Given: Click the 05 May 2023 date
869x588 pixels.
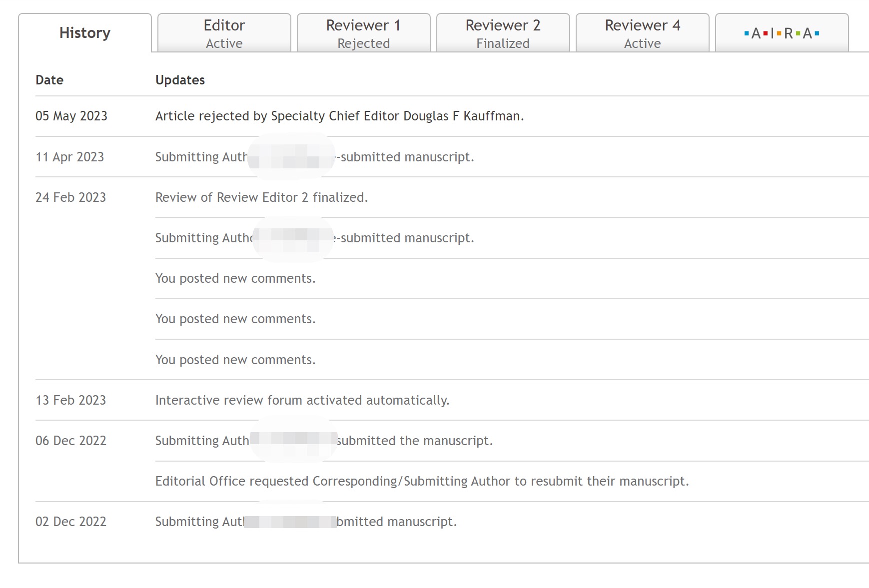Looking at the screenshot, I should click(x=71, y=116).
